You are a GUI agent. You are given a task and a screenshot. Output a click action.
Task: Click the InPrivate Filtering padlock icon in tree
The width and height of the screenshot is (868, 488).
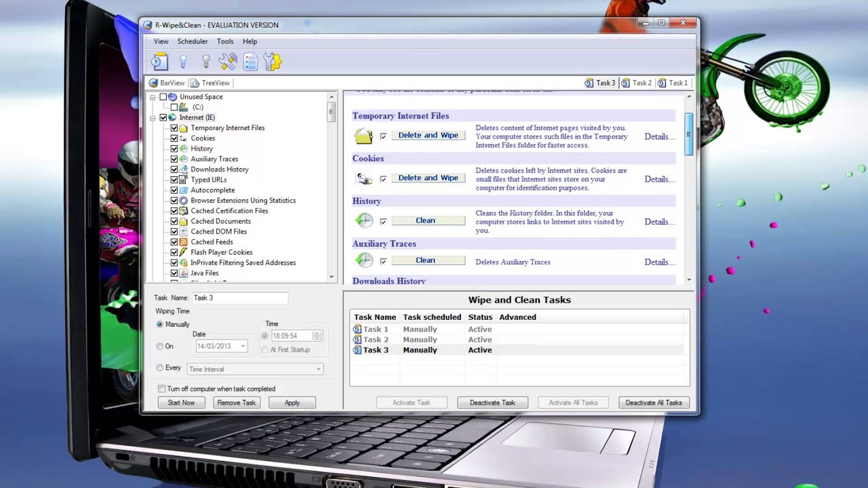click(x=184, y=262)
